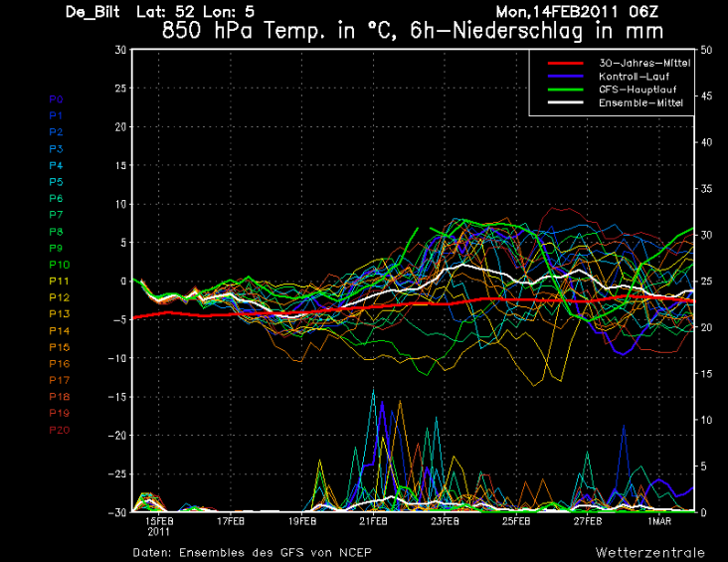Click the 30-Jahres-Mittel legend entry
728x562 pixels.
tap(644, 64)
